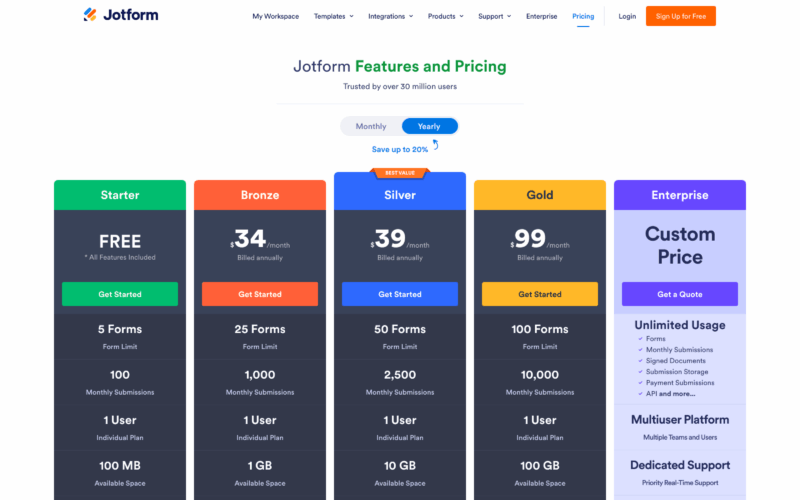Expand the Support dropdown menu
This screenshot has width=800, height=500.
click(x=494, y=16)
